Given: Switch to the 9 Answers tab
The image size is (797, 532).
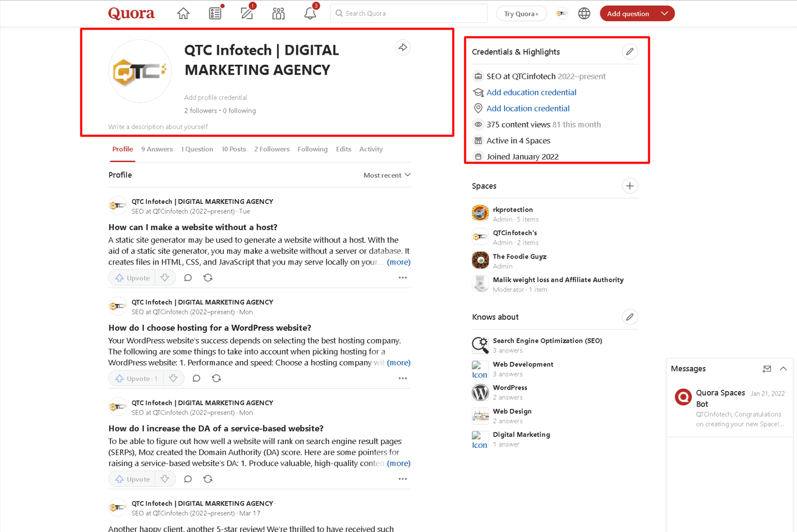Looking at the screenshot, I should pyautogui.click(x=157, y=149).
